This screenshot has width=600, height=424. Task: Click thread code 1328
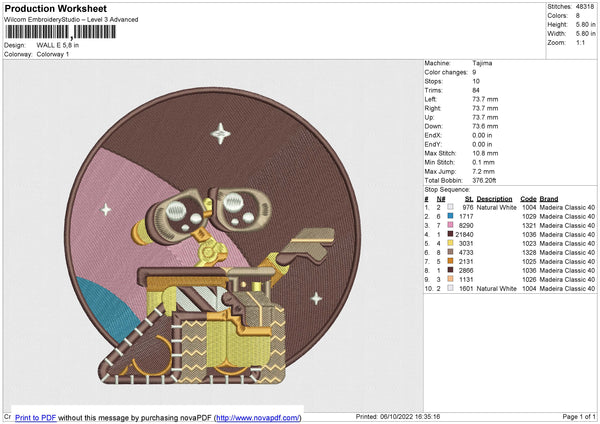(529, 252)
